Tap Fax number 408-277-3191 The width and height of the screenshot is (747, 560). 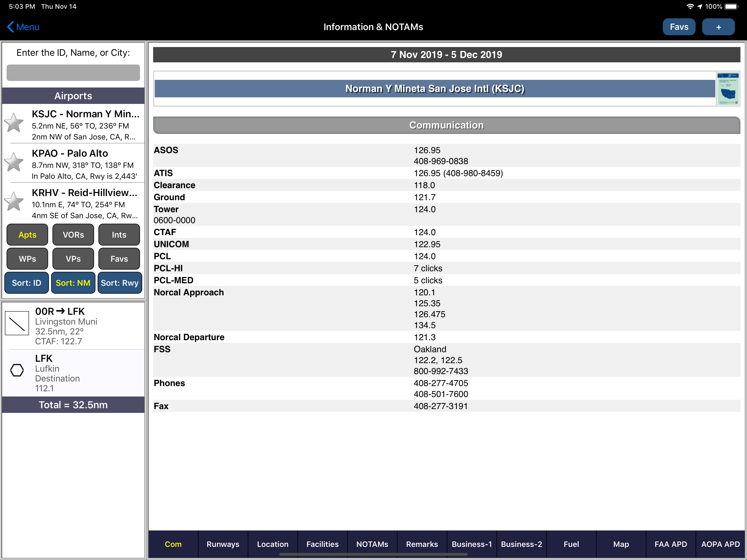(x=441, y=406)
